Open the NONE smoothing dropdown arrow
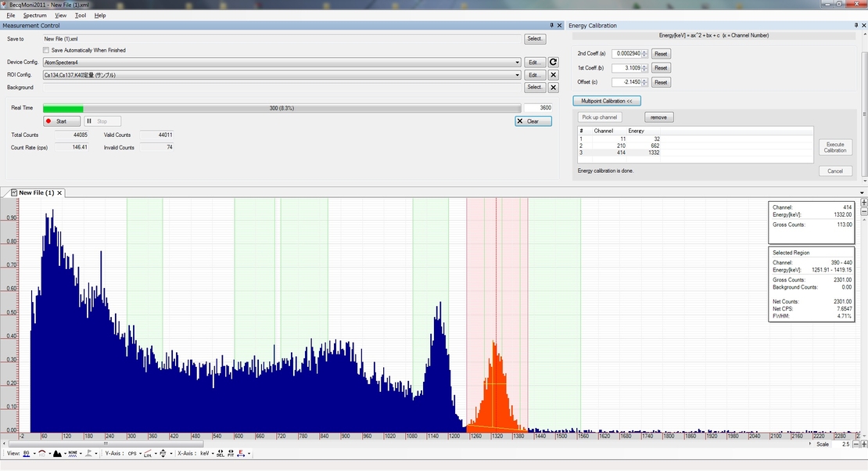This screenshot has height=471, width=868. click(x=81, y=453)
